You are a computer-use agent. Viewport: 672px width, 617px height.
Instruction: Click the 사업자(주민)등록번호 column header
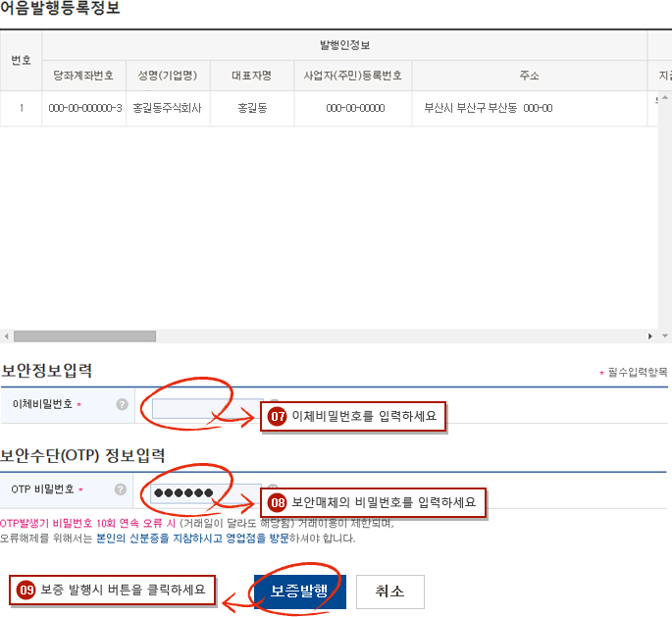353,76
